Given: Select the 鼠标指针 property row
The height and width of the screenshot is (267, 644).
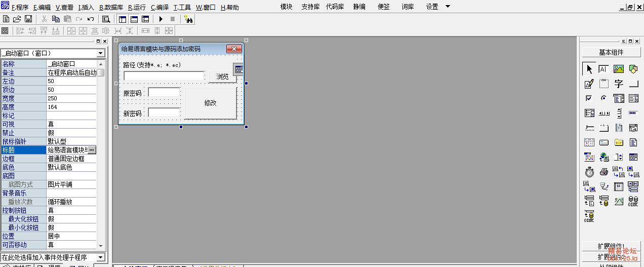Looking at the screenshot, I should point(49,141).
